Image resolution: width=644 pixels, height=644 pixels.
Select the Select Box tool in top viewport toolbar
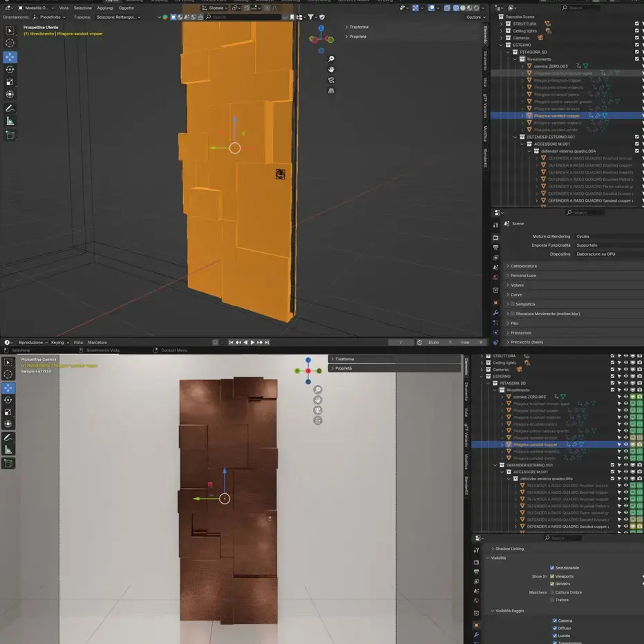pyautogui.click(x=10, y=30)
